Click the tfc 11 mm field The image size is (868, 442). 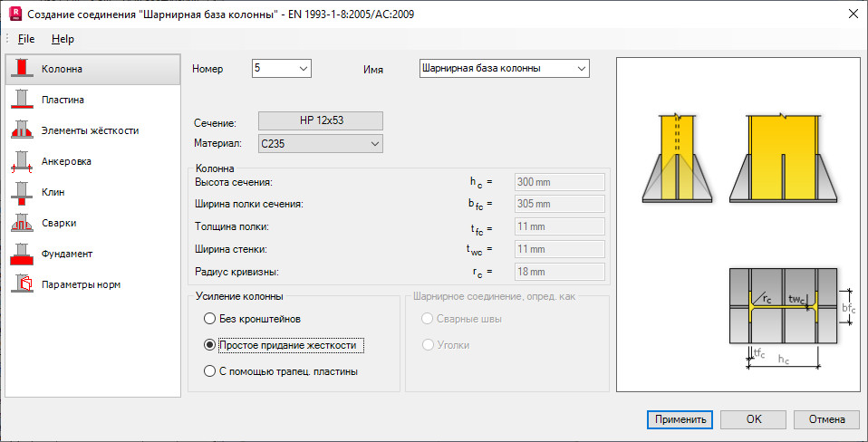tap(560, 226)
